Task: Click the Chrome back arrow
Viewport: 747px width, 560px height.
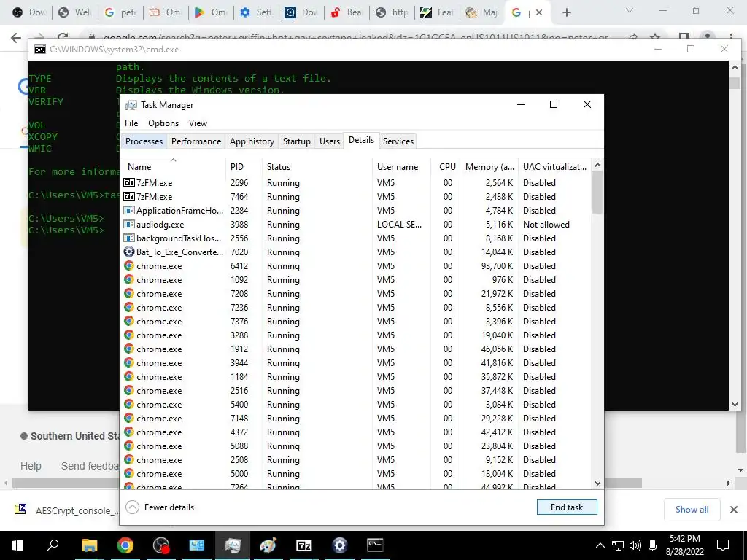Action: (x=16, y=38)
